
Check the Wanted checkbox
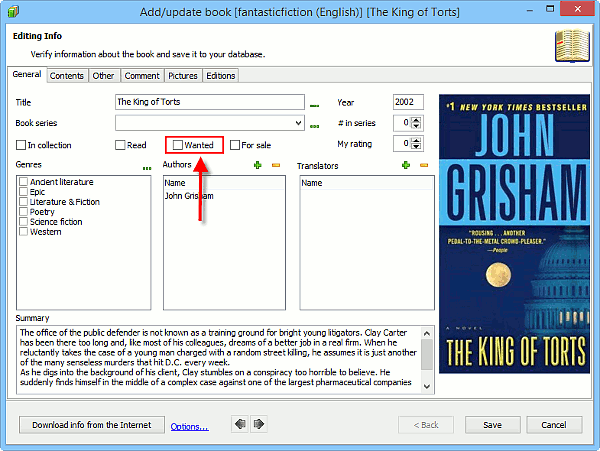coord(178,145)
